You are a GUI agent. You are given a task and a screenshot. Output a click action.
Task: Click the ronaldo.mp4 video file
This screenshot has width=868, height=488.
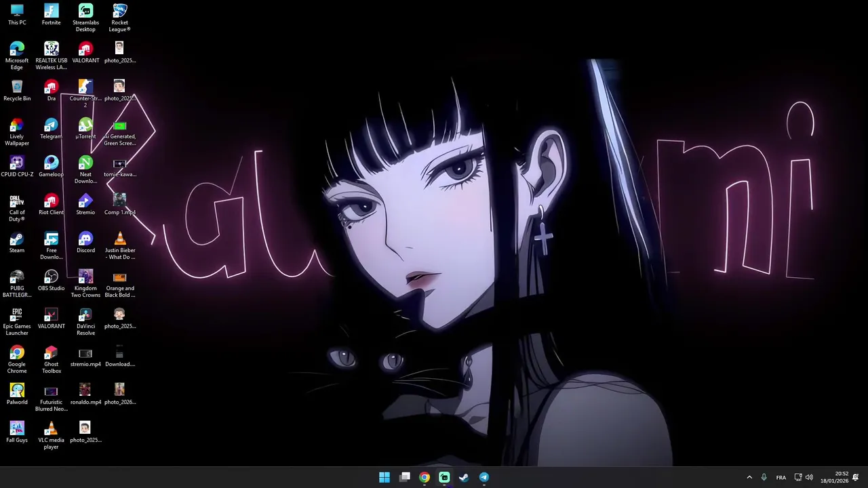(85, 394)
